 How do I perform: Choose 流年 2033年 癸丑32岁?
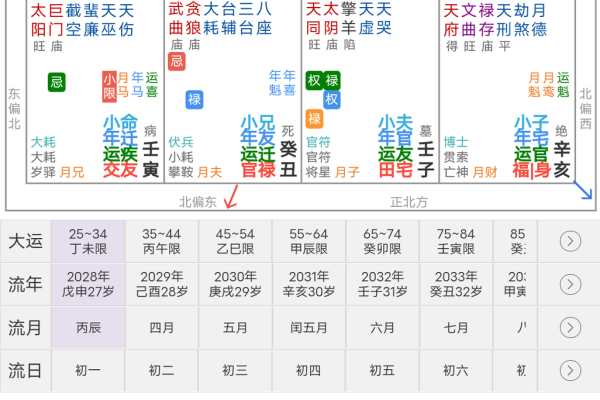pos(456,284)
